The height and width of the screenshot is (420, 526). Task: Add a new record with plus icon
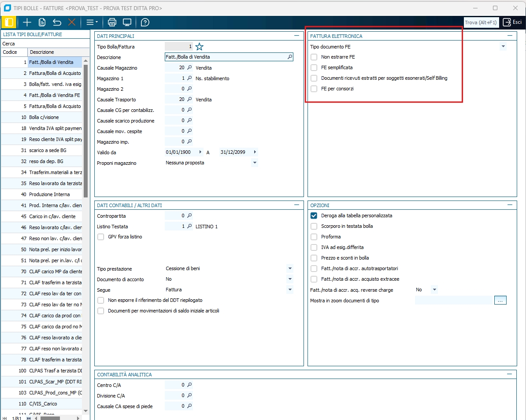(x=27, y=22)
